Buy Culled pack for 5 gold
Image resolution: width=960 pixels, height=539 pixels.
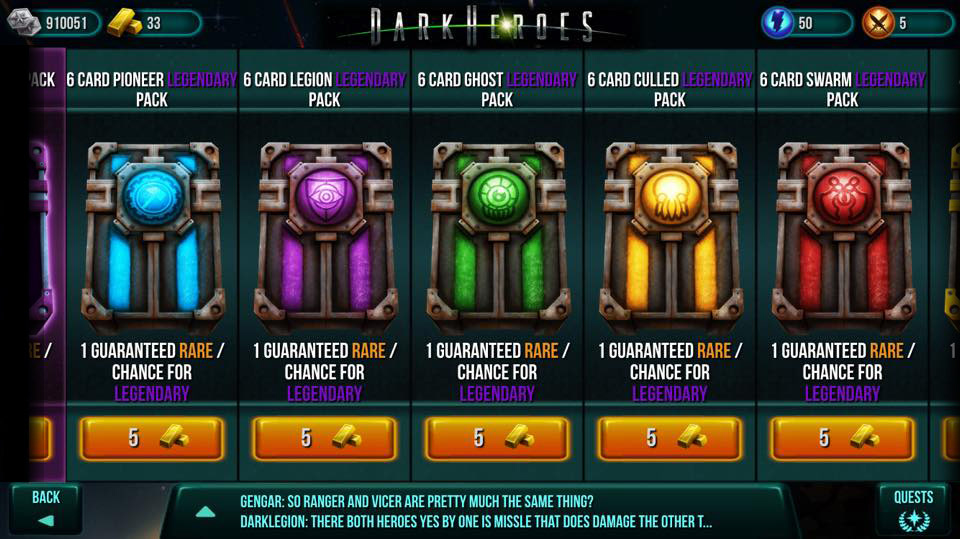tap(670, 438)
